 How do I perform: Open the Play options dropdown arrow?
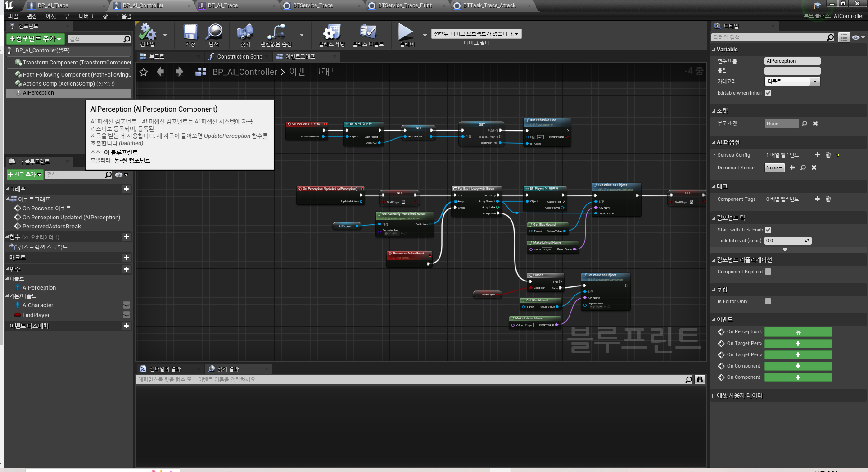(x=425, y=35)
